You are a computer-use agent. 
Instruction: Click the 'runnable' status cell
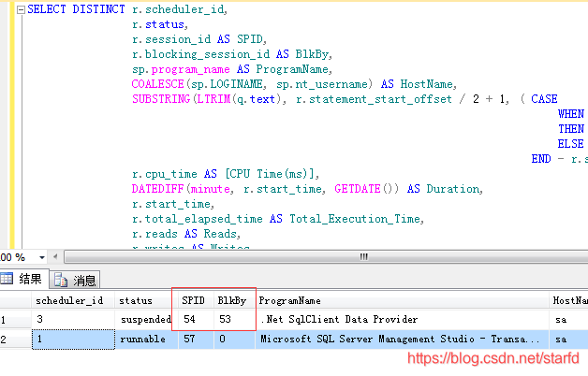tap(146, 340)
